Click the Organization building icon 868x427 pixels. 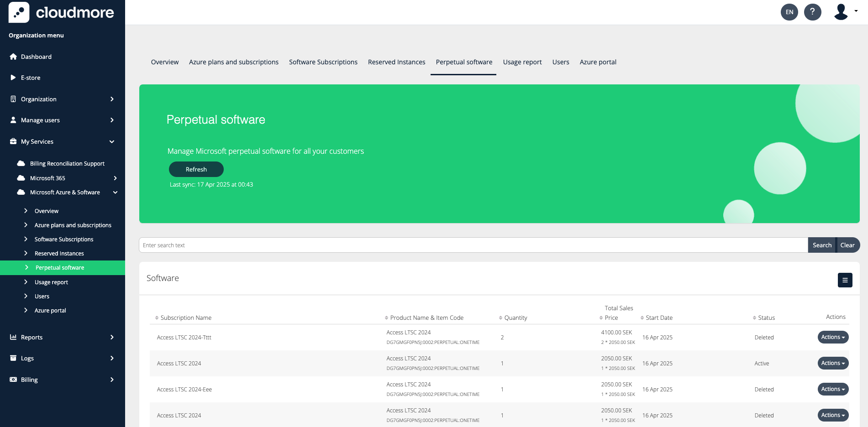click(13, 99)
